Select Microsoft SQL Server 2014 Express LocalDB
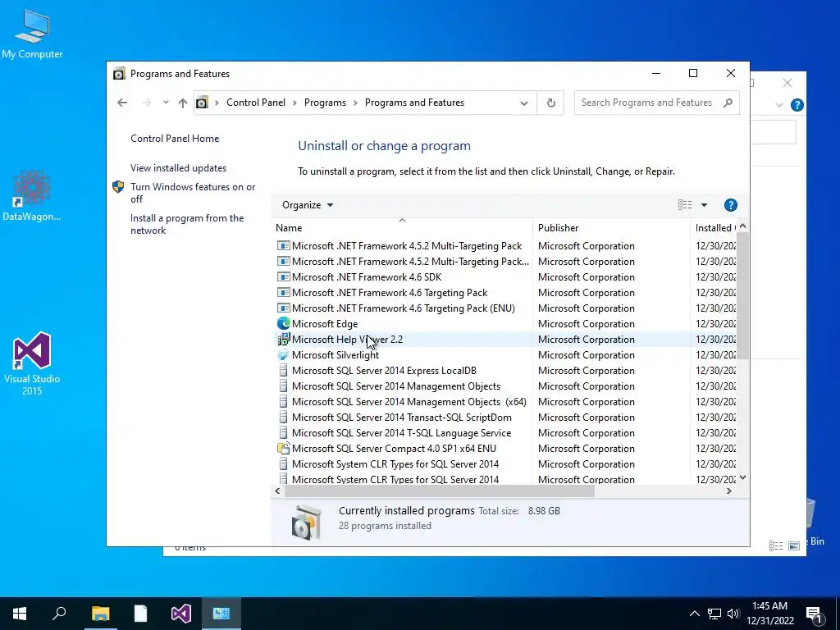The width and height of the screenshot is (840, 630). point(384,371)
